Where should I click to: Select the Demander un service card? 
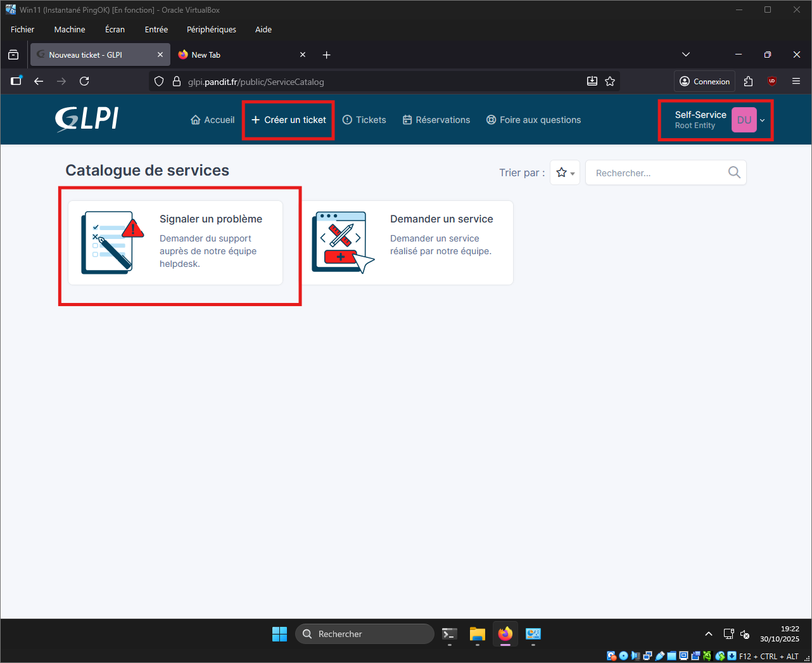tap(407, 243)
